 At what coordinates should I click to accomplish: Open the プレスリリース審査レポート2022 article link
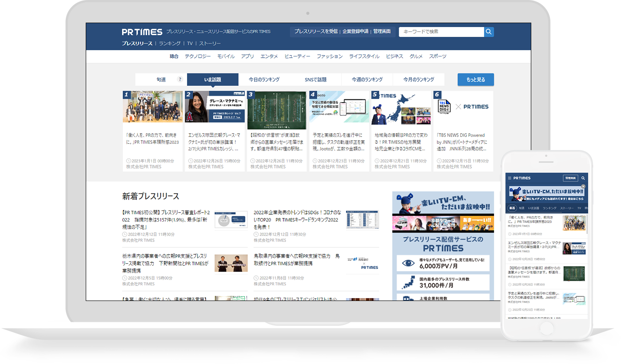tap(166, 219)
